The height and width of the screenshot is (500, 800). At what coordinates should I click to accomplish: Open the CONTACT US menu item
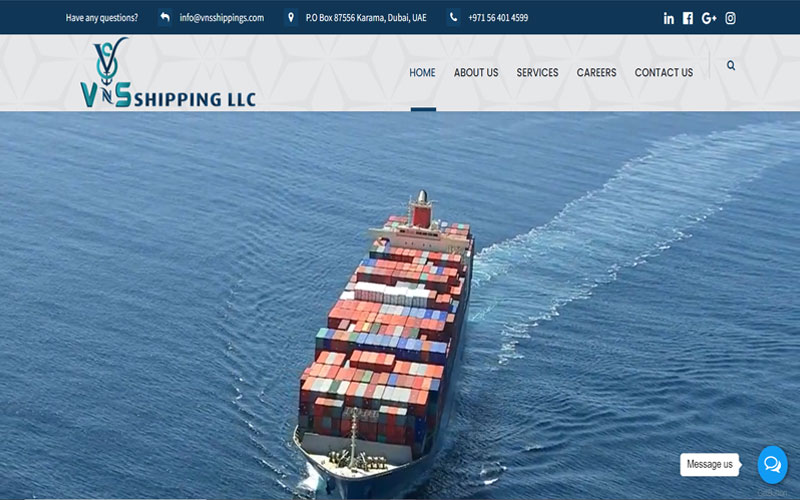pyautogui.click(x=664, y=72)
